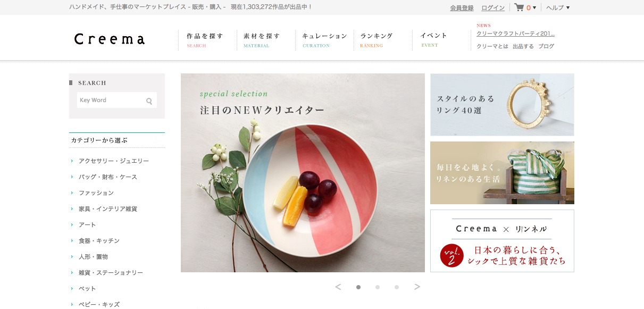Open the Creema × リンネル banner
Viewport: 644px width, 309px height.
click(x=502, y=241)
